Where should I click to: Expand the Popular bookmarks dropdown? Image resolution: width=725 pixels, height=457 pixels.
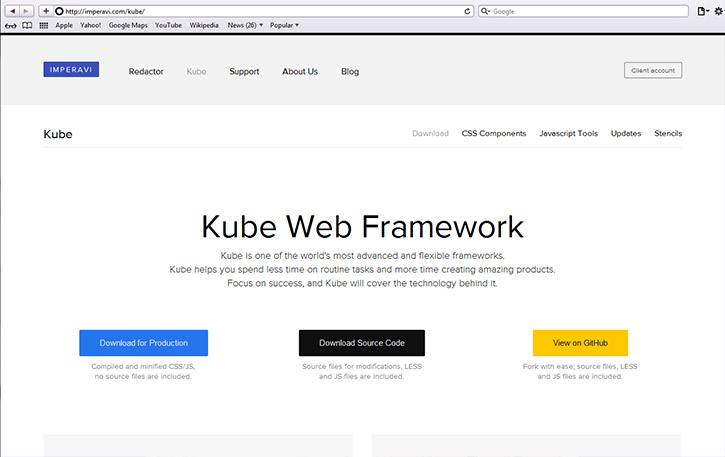[284, 25]
